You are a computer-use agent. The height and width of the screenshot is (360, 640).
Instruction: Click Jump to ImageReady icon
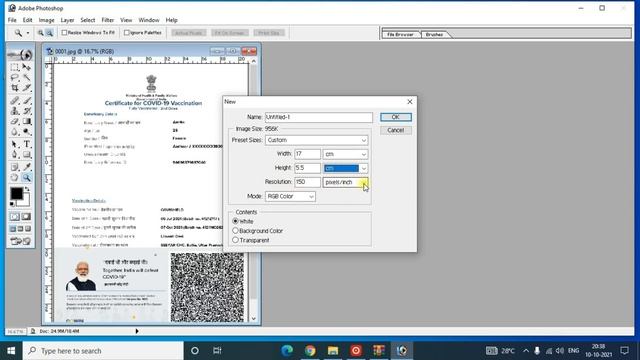tap(20, 241)
